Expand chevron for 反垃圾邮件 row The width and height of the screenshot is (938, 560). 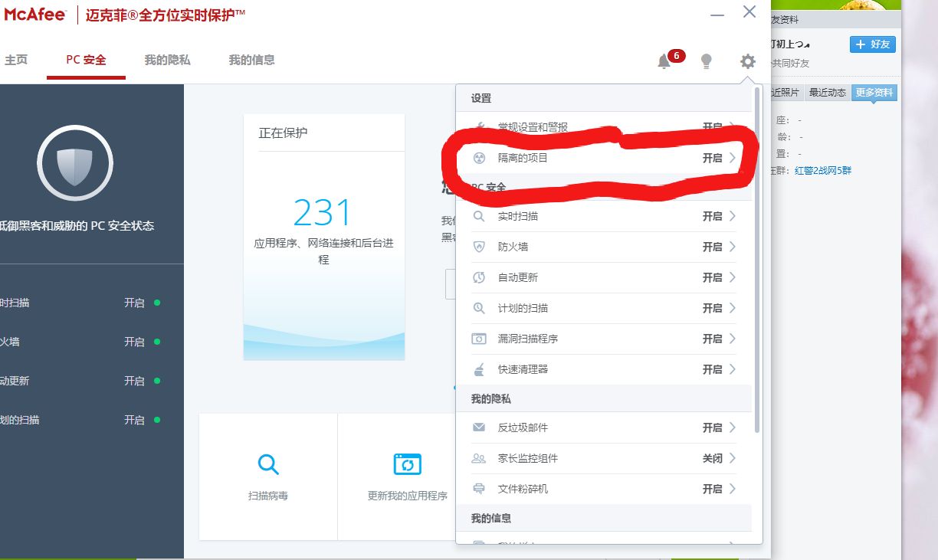tap(733, 427)
